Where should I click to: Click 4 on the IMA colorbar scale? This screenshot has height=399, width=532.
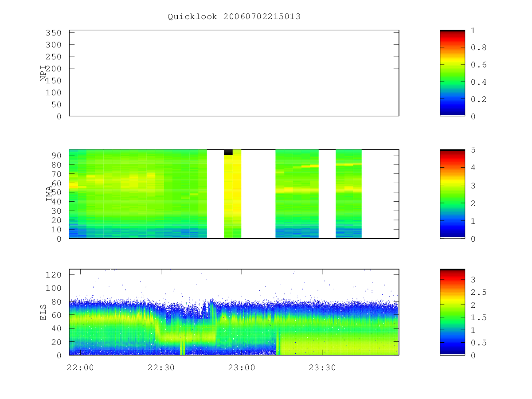[473, 168]
